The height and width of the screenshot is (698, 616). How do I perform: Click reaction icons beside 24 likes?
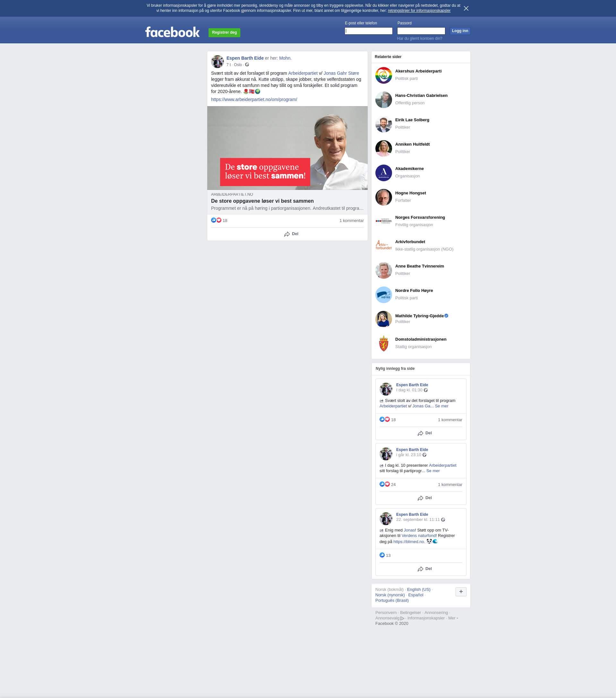384,484
